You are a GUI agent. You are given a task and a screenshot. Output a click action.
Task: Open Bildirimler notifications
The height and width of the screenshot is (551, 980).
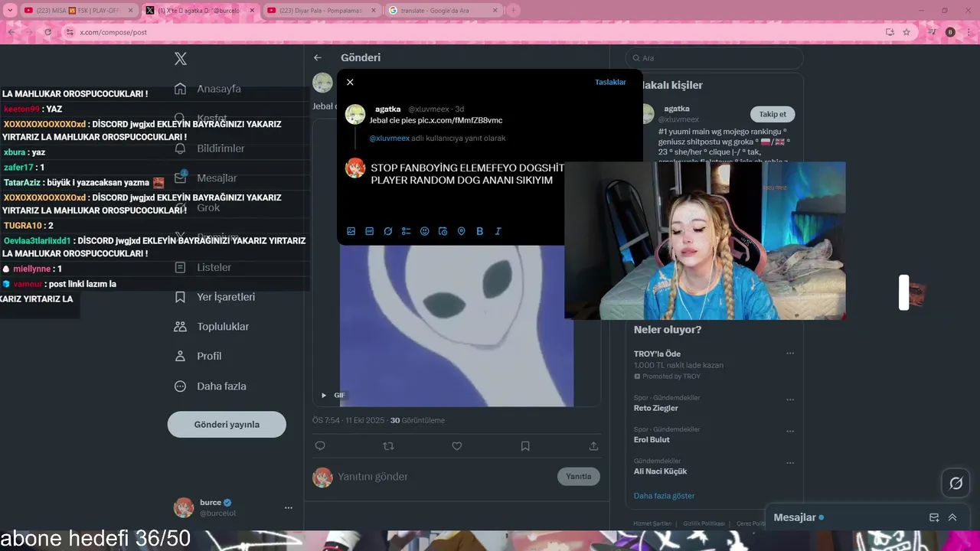(210, 148)
